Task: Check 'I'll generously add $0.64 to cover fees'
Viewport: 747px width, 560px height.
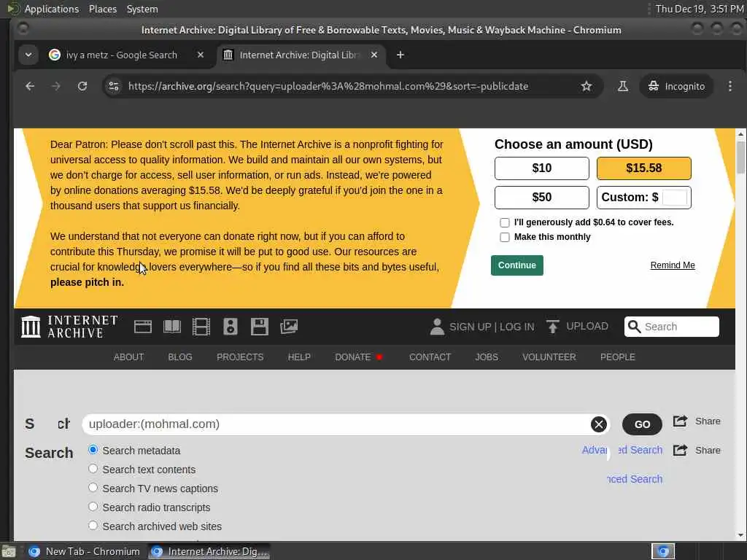Action: pyautogui.click(x=505, y=222)
